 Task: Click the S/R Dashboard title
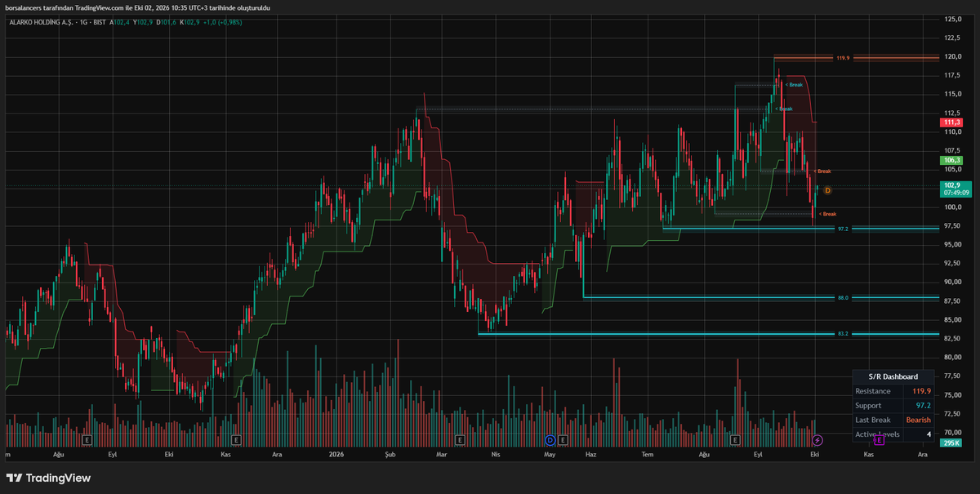pos(894,376)
